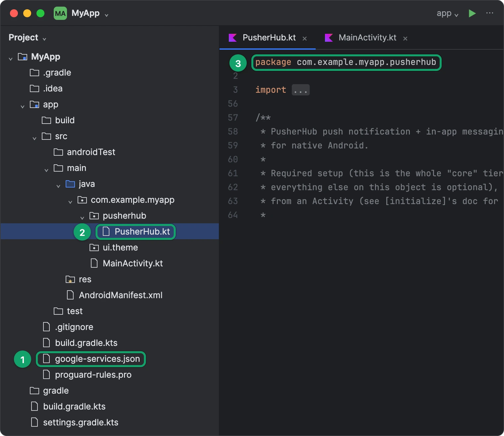The image size is (504, 436).
Task: Close the MainActivity.kt editor tab
Action: pos(405,39)
